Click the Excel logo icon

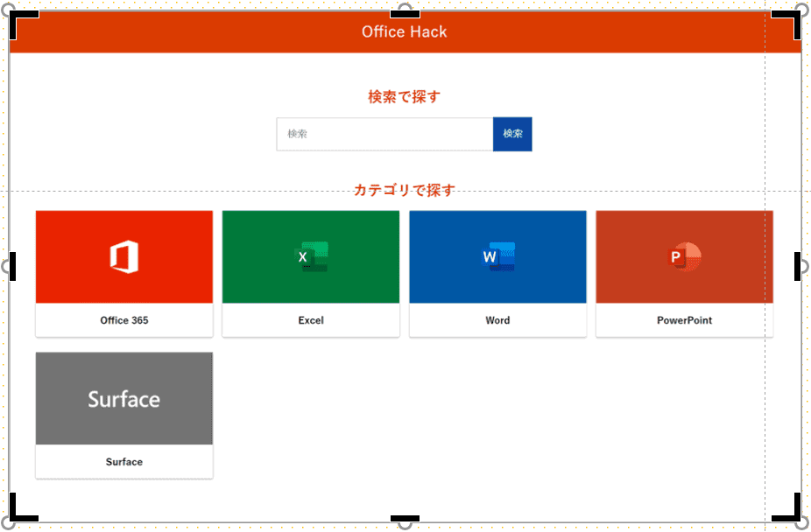[x=311, y=256]
